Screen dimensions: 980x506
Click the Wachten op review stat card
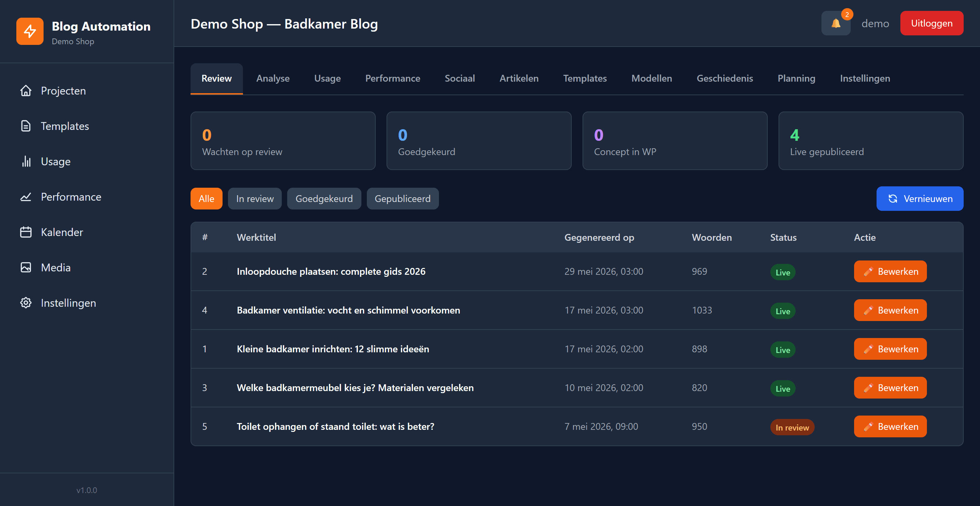pos(283,141)
